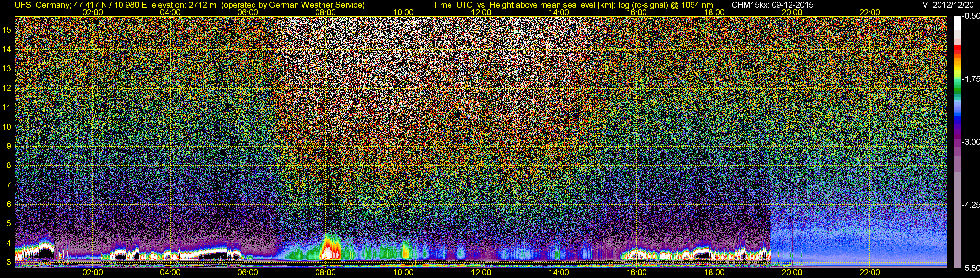Click the height axis label 11 km
980x278 pixels.
click(7, 107)
